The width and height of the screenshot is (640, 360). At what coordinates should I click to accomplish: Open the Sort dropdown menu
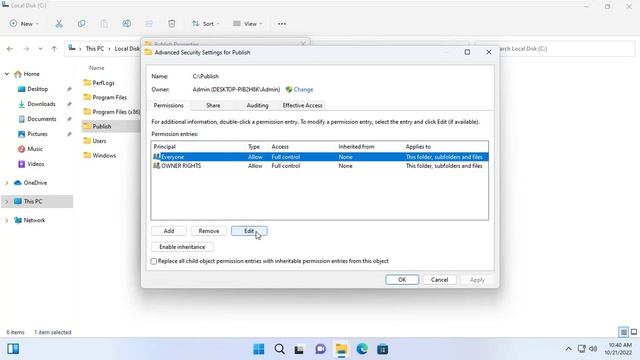206,24
